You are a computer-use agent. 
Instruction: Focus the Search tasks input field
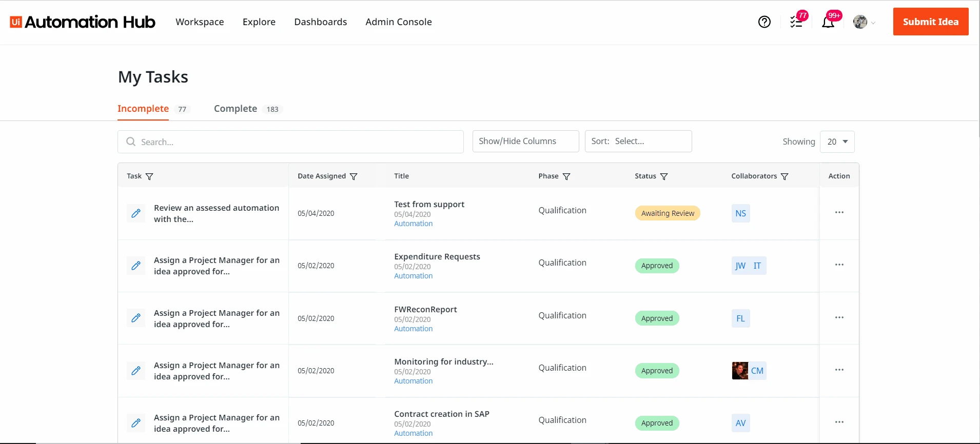(x=290, y=142)
